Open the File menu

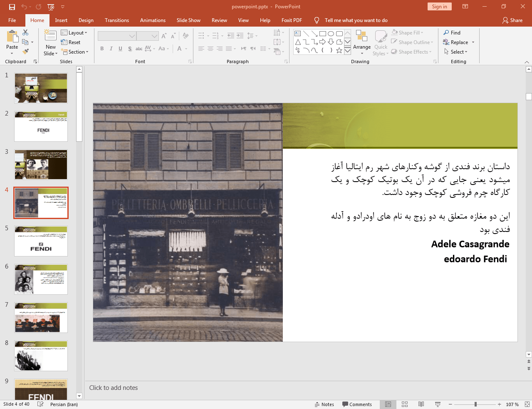12,20
